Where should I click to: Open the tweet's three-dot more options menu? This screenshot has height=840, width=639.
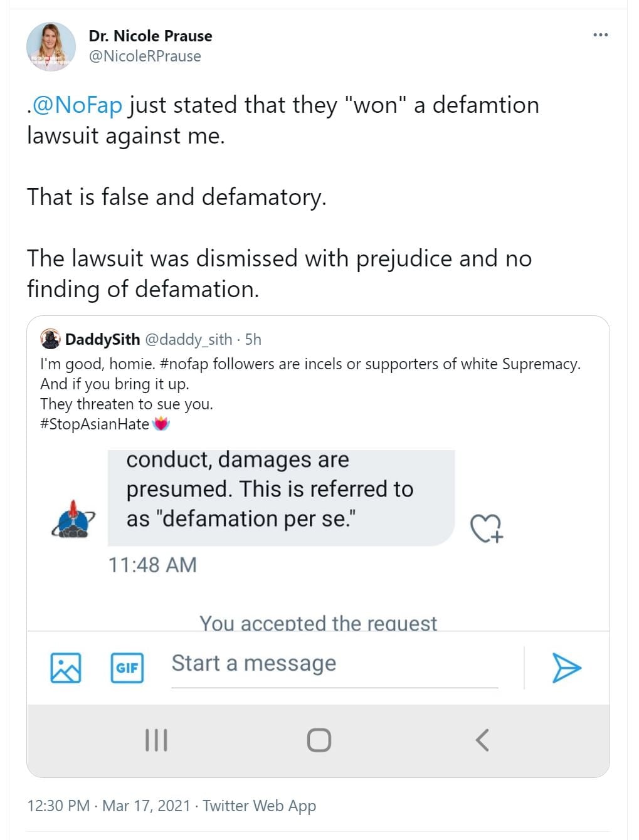point(600,35)
